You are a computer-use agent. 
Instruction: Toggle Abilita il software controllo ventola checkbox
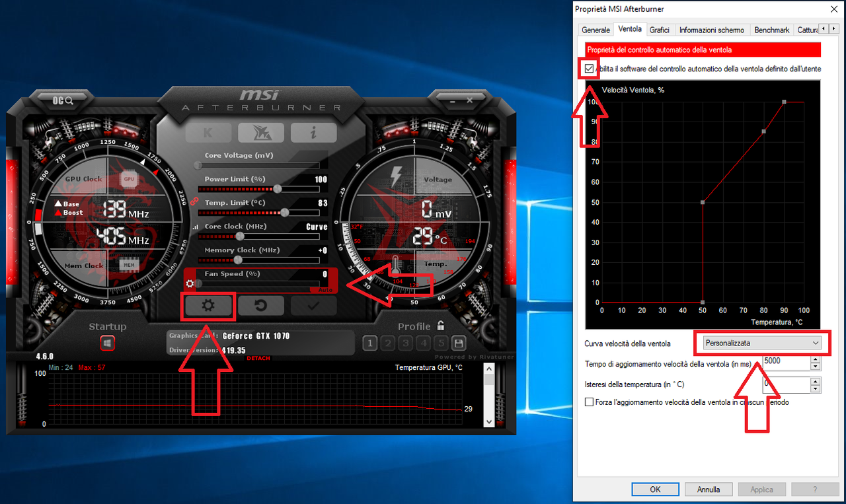click(590, 68)
